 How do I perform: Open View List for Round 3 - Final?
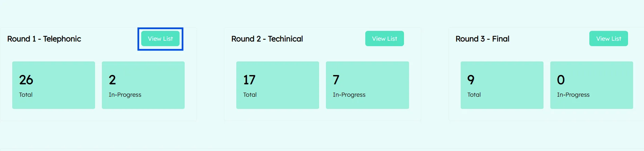click(x=608, y=39)
